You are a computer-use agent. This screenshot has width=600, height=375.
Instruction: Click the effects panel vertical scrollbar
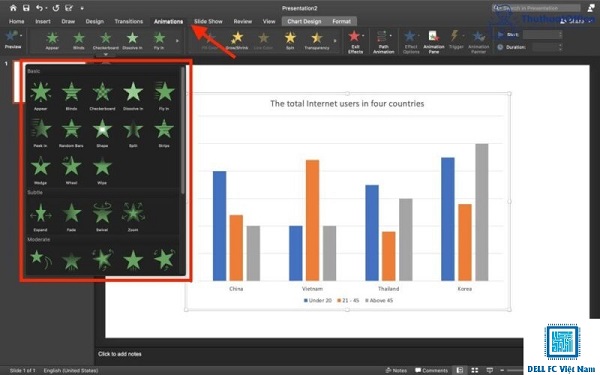pos(183,130)
